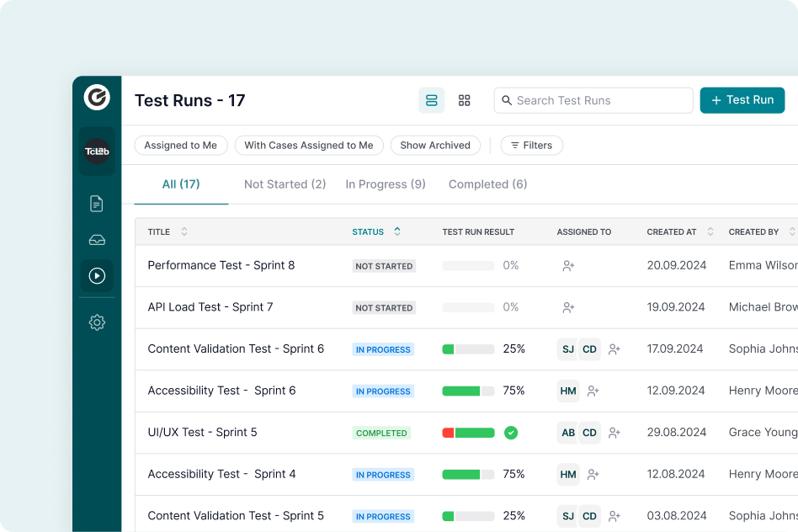Open Content Validation Test - Sprint 6 run
Image resolution: width=798 pixels, height=532 pixels.
[x=236, y=348]
